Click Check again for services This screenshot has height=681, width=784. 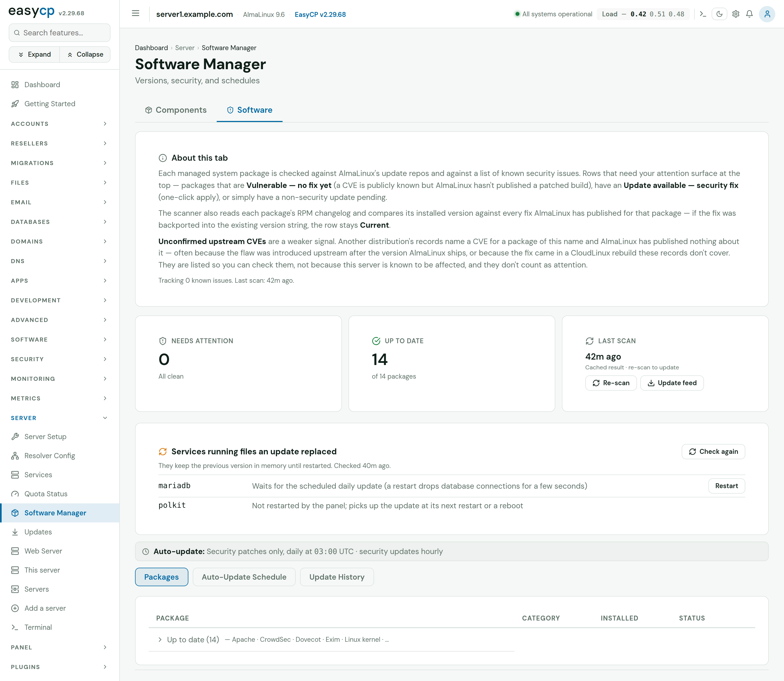click(713, 451)
